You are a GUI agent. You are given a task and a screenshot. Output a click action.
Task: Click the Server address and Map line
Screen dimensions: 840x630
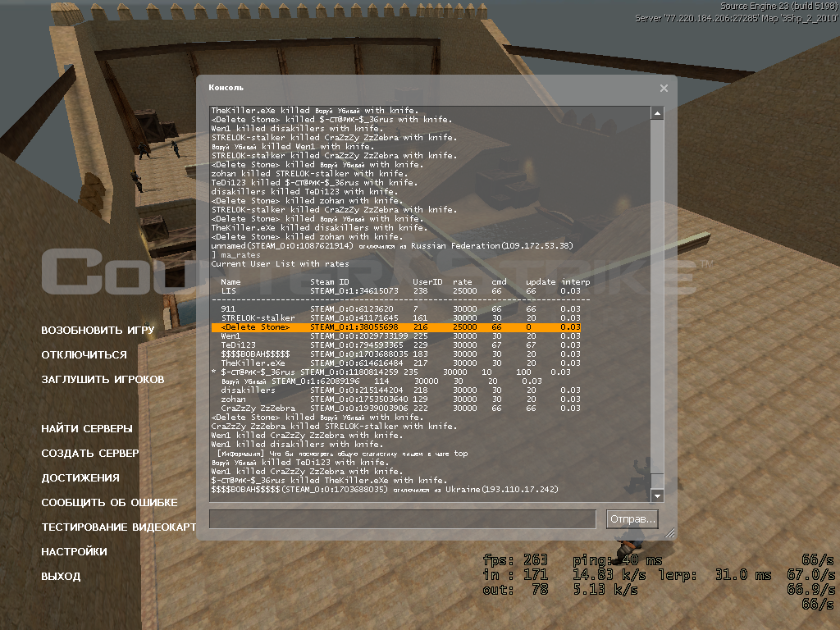737,18
